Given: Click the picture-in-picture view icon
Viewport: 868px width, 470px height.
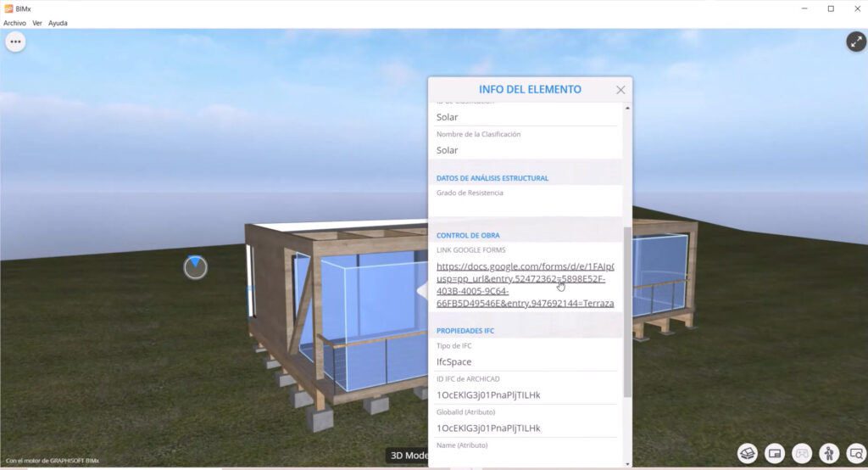Looking at the screenshot, I should click(775, 453).
